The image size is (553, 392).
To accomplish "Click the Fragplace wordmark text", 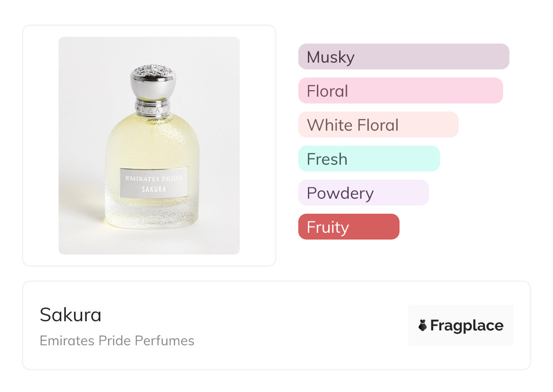I will pos(467,326).
